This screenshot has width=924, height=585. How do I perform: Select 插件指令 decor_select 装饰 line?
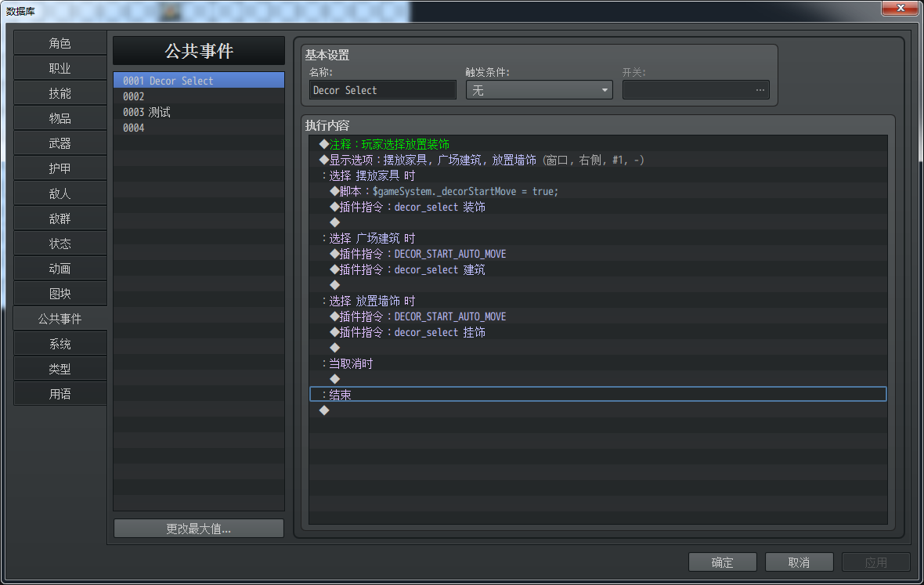pos(598,207)
